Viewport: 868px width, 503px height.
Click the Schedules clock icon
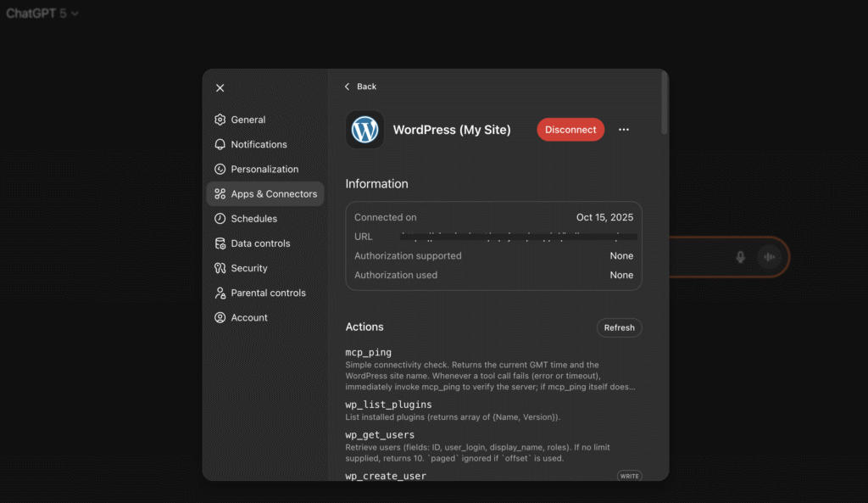point(220,219)
